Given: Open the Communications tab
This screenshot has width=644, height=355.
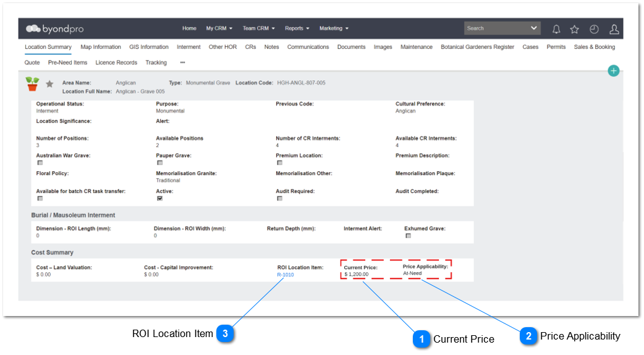Looking at the screenshot, I should [x=308, y=47].
